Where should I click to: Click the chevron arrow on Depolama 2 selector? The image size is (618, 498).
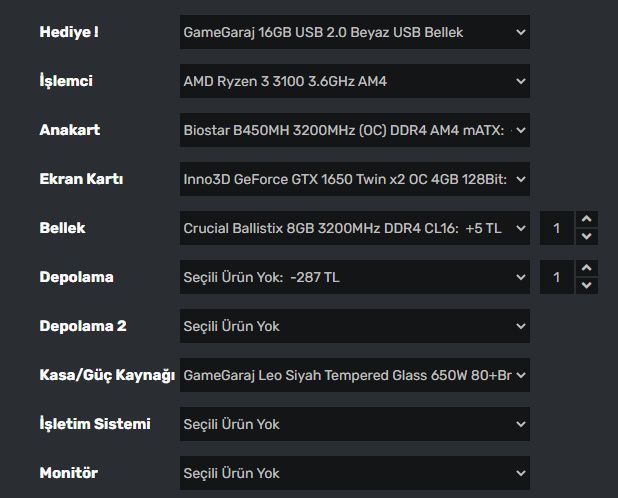click(x=520, y=326)
